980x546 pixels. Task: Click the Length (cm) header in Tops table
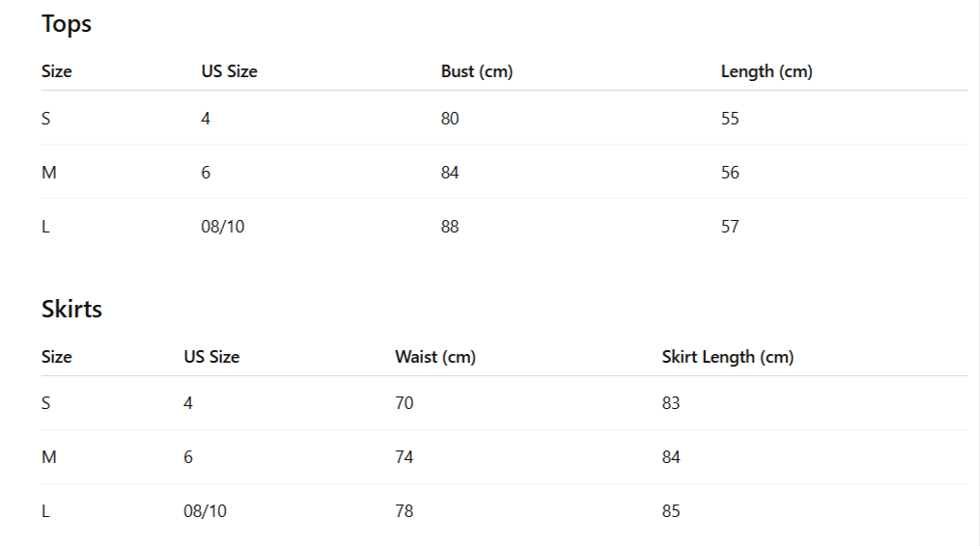click(x=767, y=71)
